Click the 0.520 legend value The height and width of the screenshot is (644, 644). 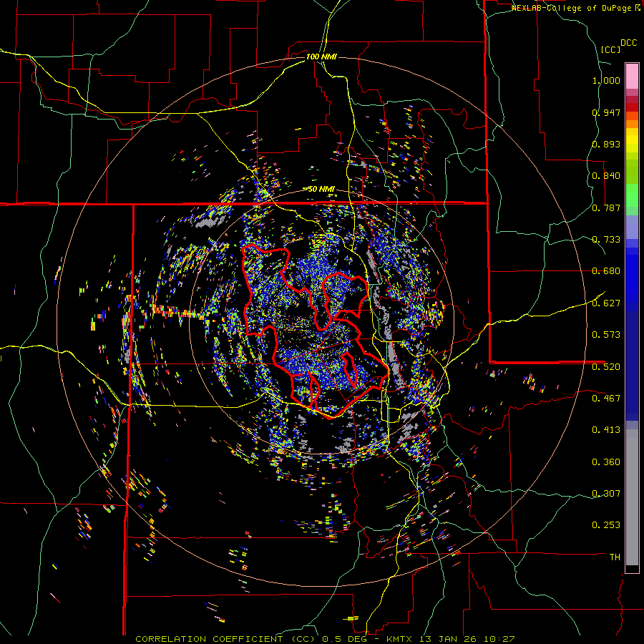(x=606, y=367)
